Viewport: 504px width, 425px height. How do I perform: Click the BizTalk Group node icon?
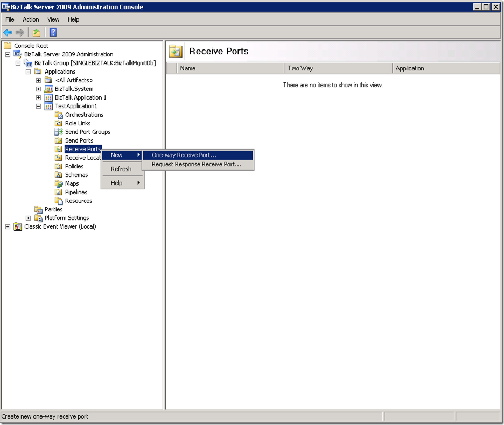click(x=28, y=63)
